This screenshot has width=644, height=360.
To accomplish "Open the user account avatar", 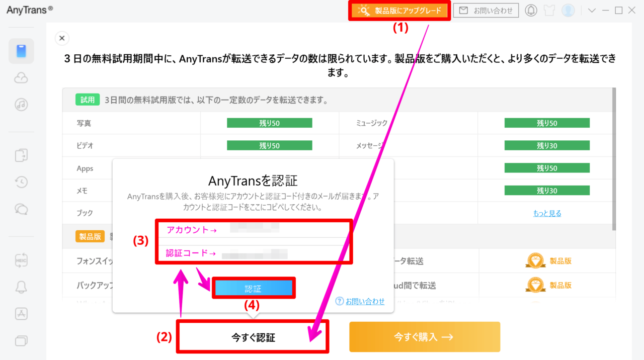I will pos(568,10).
